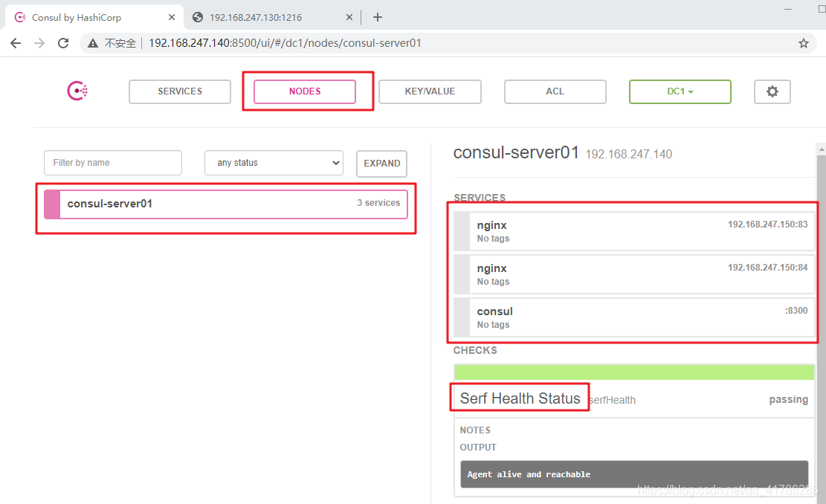Screen dimensions: 826x504
Task: Reload the page with refresh icon
Action: 63,43
